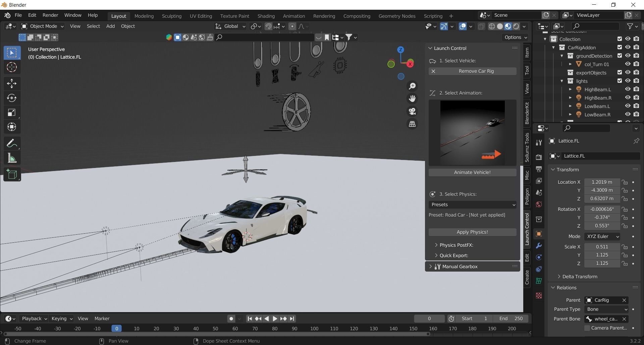Click frame 100 on the timeline ruler
The width and height of the screenshot is (644, 345).
[314, 329]
